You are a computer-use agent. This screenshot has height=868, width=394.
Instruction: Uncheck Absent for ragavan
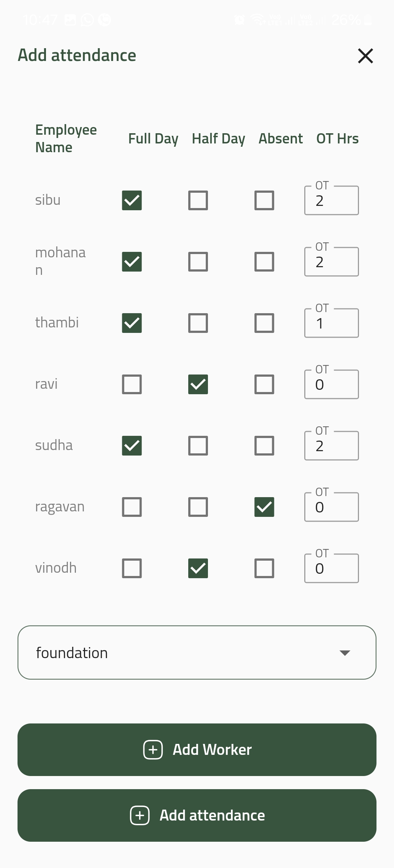point(264,507)
